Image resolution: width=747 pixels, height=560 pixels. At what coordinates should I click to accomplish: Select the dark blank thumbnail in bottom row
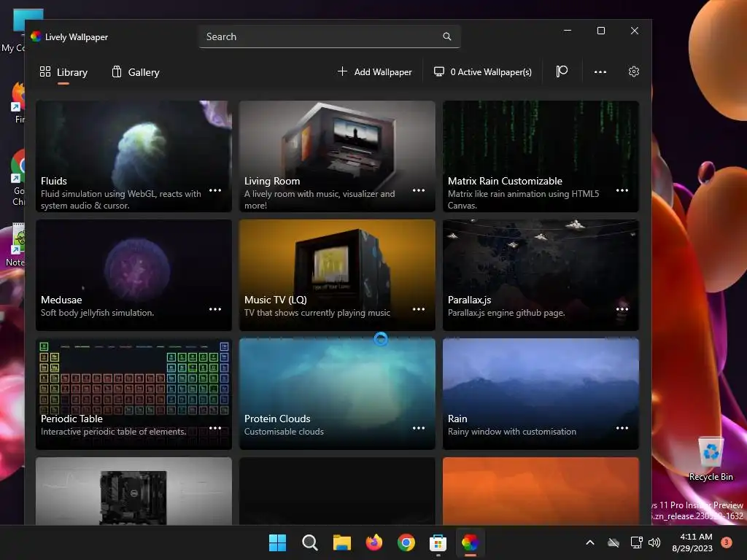point(337,491)
